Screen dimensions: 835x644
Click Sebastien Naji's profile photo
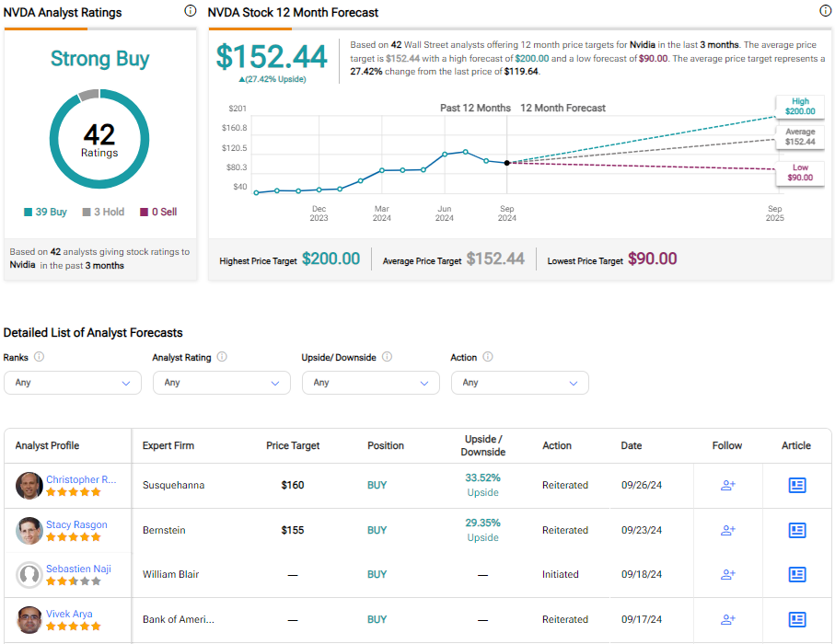pos(29,575)
